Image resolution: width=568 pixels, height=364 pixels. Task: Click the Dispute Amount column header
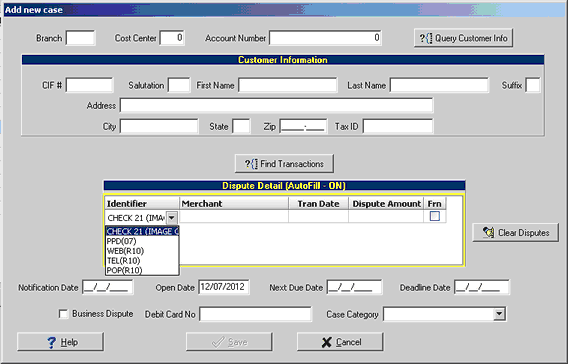point(386,204)
